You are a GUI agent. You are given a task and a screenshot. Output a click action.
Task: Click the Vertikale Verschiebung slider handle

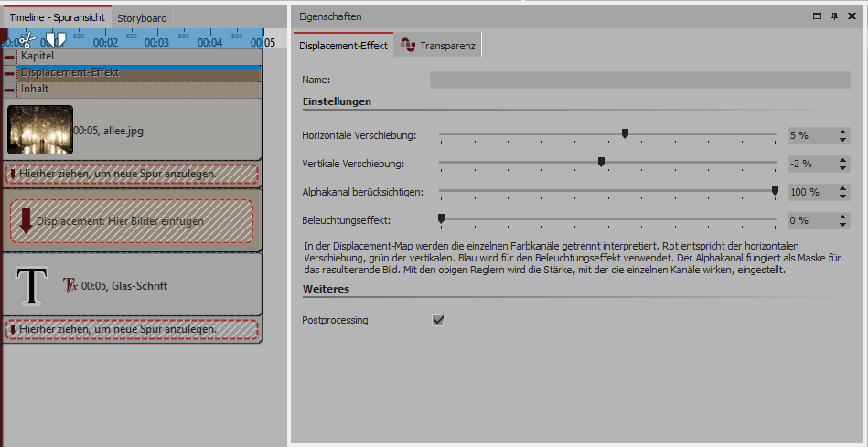[x=601, y=162]
